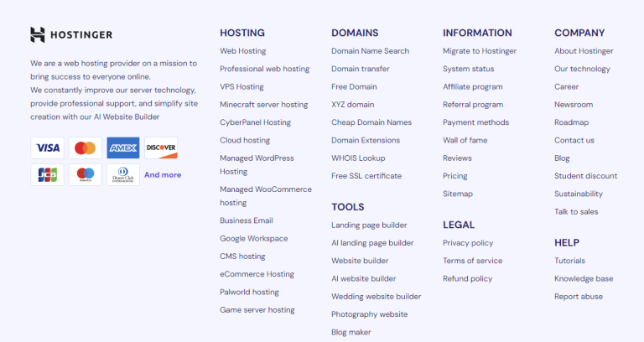Open XYZ domain link
This screenshot has width=644, height=342.
pyautogui.click(x=353, y=105)
